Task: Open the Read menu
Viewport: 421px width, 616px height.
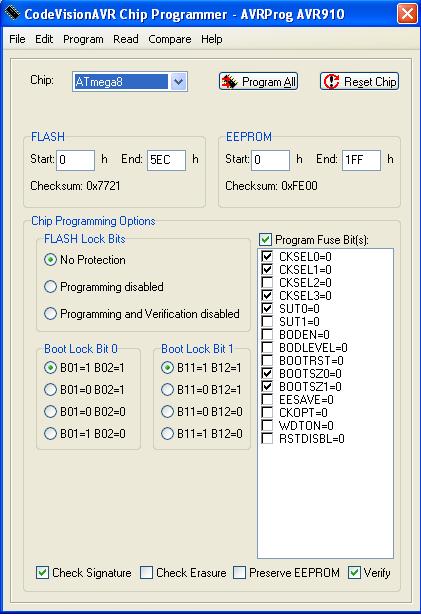Action: pyautogui.click(x=126, y=39)
